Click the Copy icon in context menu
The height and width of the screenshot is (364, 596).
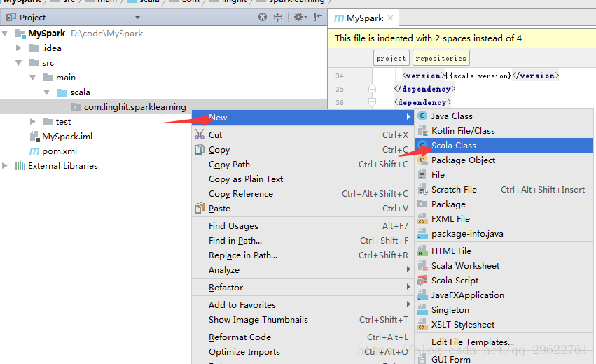click(200, 149)
